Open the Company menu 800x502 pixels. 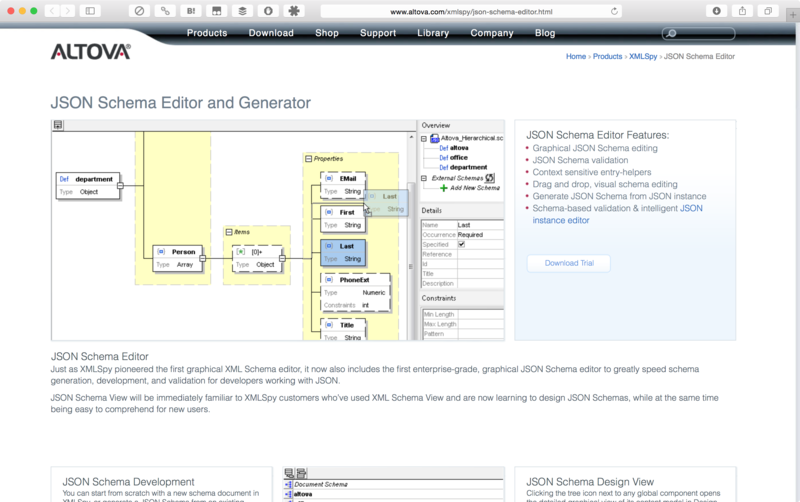point(491,33)
